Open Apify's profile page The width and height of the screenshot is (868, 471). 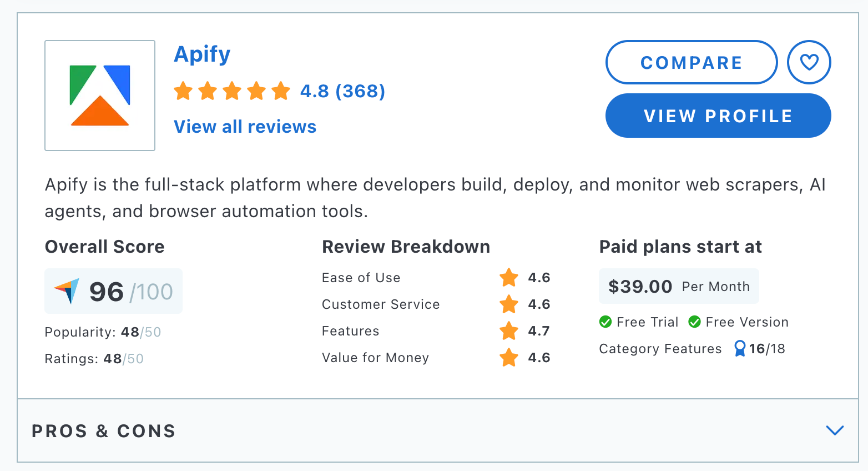click(x=718, y=116)
